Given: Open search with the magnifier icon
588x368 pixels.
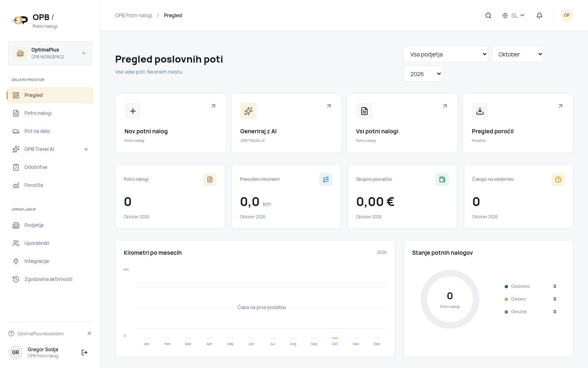Looking at the screenshot, I should [488, 16].
